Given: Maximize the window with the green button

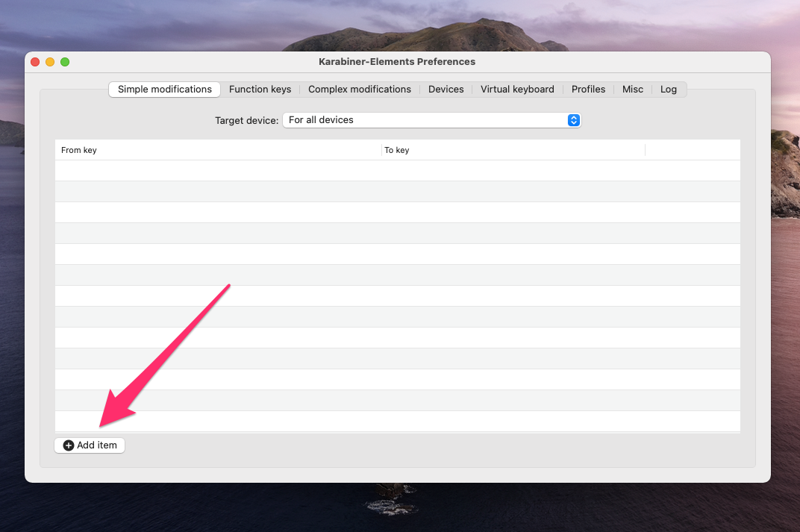Looking at the screenshot, I should [65, 62].
